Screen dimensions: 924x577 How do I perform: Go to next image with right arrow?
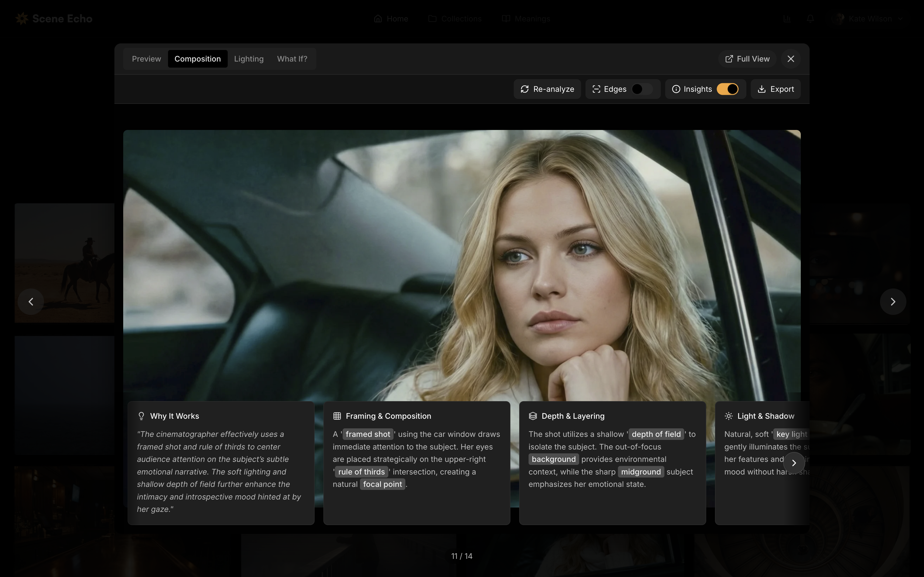coord(893,302)
